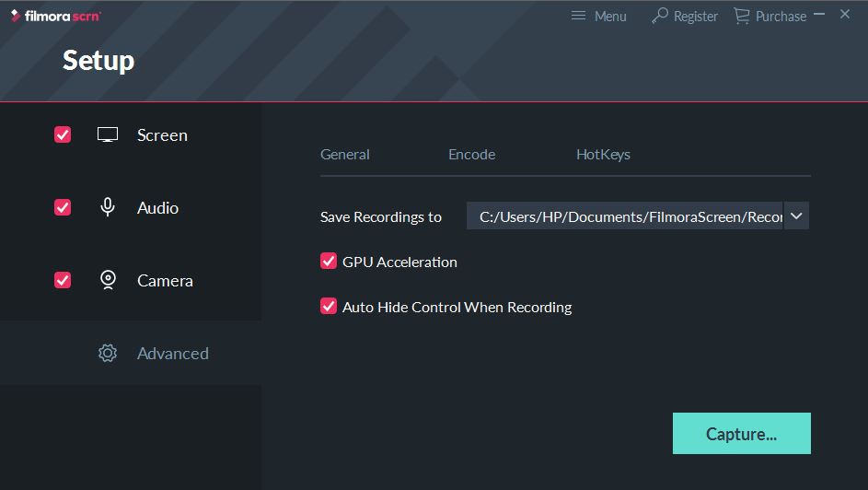This screenshot has height=490, width=868.
Task: Click the Advanced gear icon
Action: point(108,353)
